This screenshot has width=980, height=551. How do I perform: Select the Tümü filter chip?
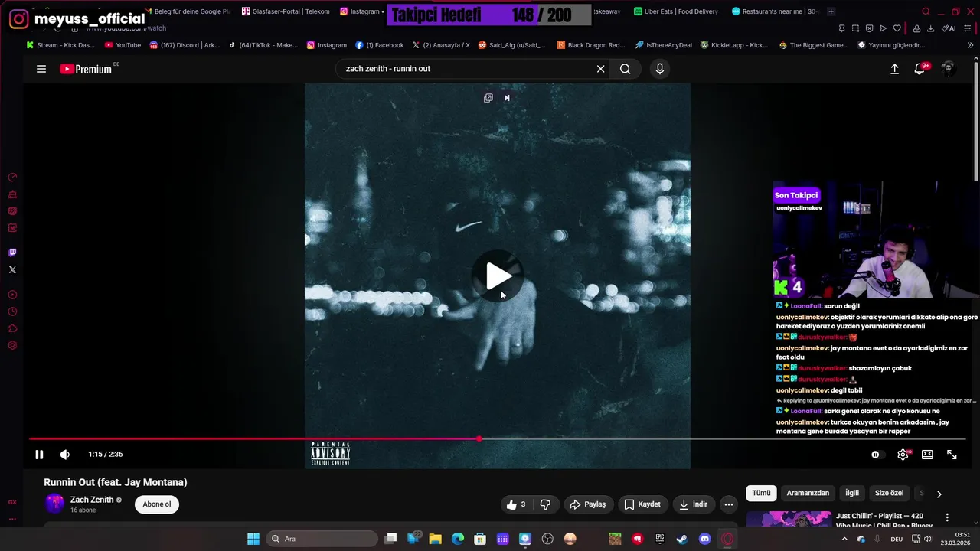click(761, 494)
